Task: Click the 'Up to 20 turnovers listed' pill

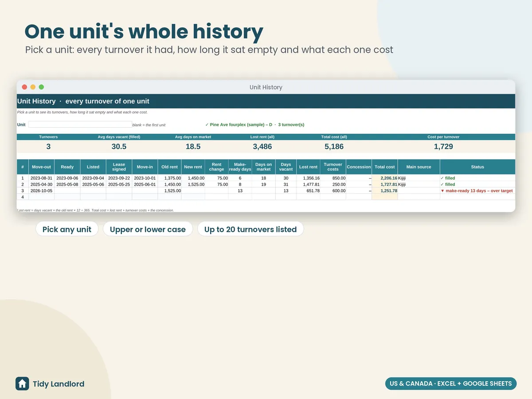Action: tap(250, 229)
